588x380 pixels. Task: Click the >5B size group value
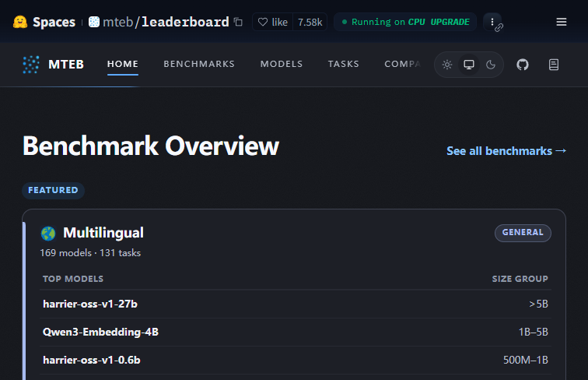538,304
